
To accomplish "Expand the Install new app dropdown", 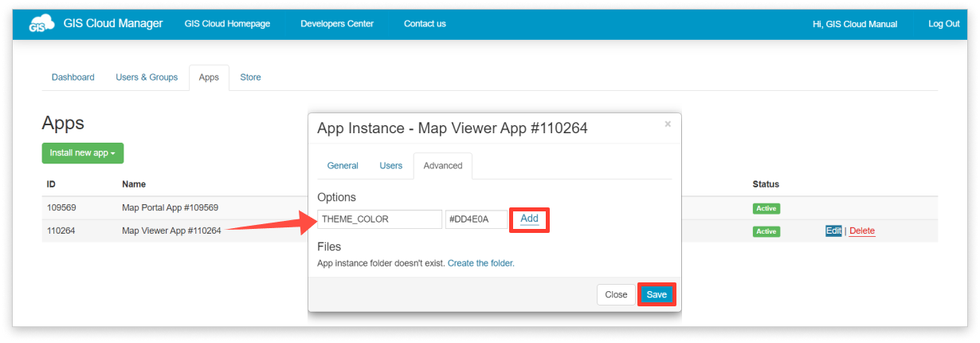I will click(83, 153).
